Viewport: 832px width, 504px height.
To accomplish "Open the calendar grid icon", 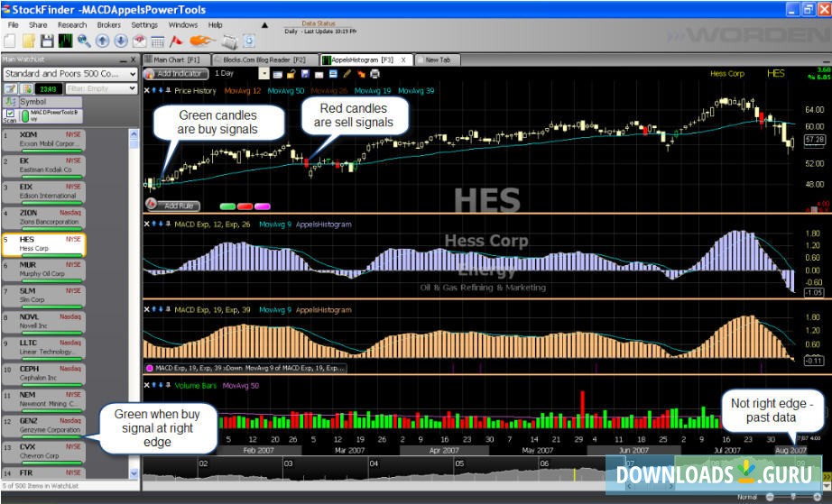I will click(x=158, y=41).
